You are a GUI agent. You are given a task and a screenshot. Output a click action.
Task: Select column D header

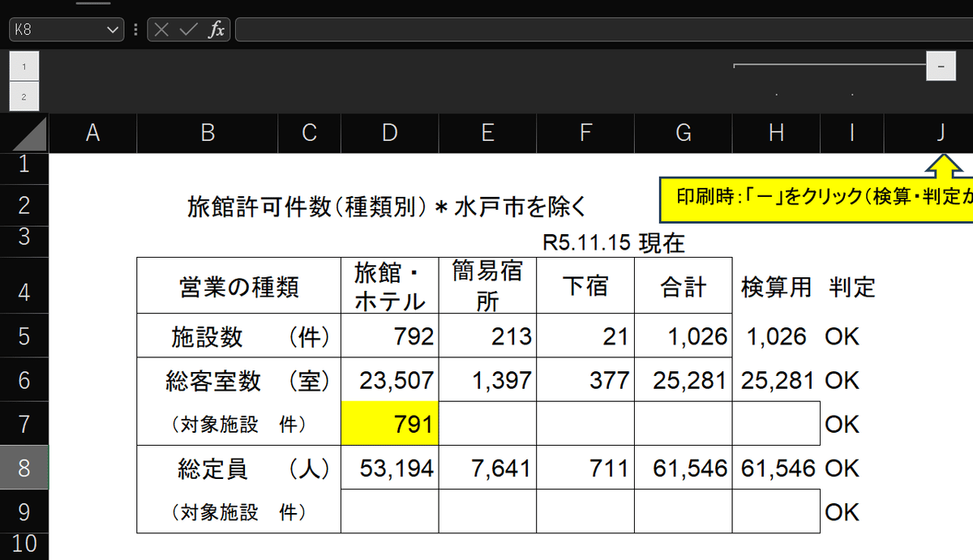coord(390,133)
